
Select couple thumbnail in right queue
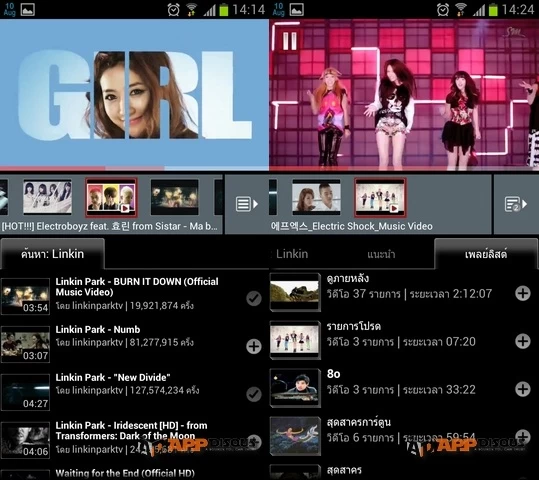[316, 197]
